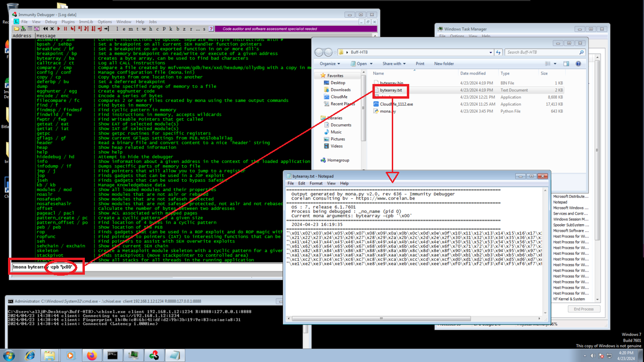
Task: Expand the Organize dropdown in Explorer
Action: pyautogui.click(x=330, y=64)
